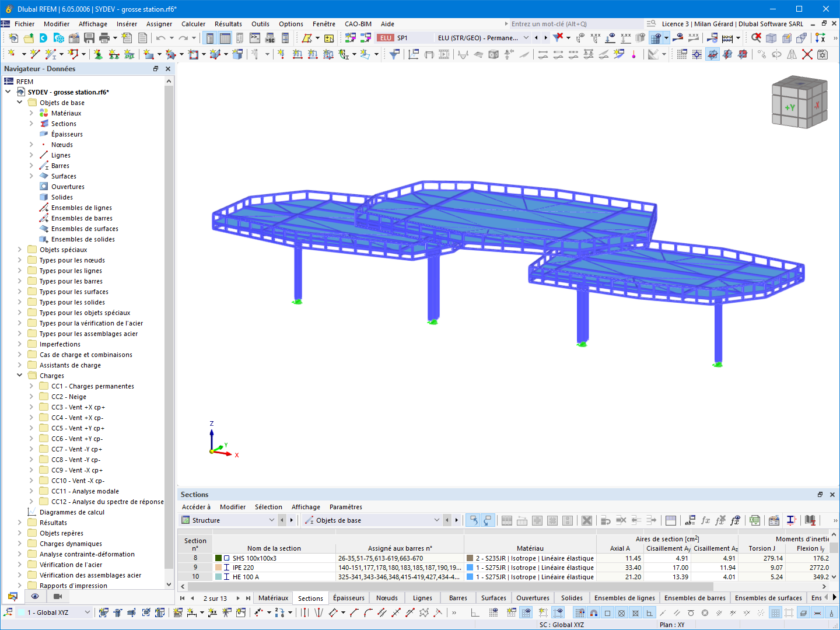Open the load case ELU SP1 dropdown
Viewport: 840px width, 630px height.
click(526, 38)
